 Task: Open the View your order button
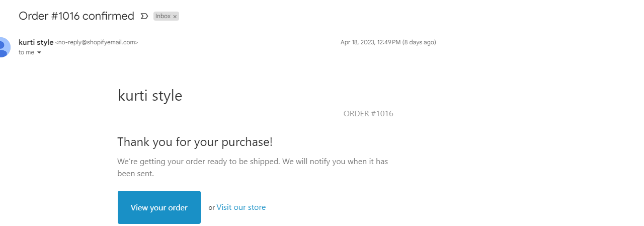coord(159,207)
